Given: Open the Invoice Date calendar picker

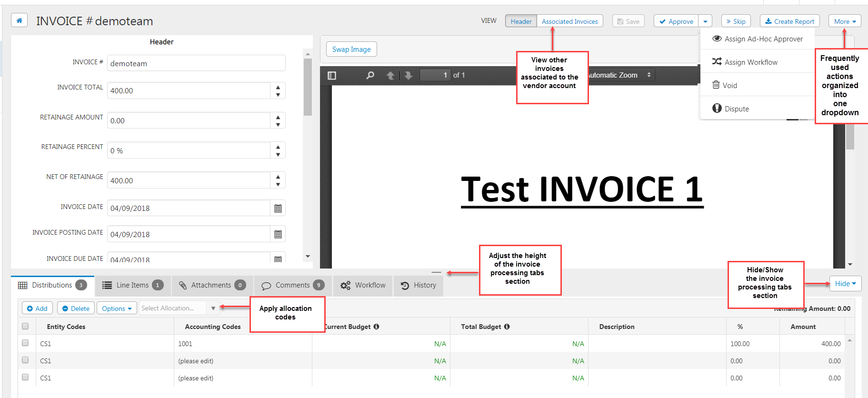Looking at the screenshot, I should pyautogui.click(x=278, y=208).
